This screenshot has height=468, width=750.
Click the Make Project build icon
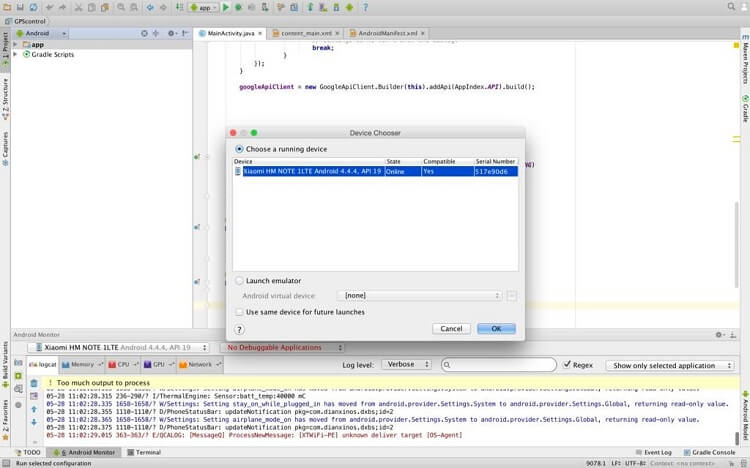tap(179, 7)
